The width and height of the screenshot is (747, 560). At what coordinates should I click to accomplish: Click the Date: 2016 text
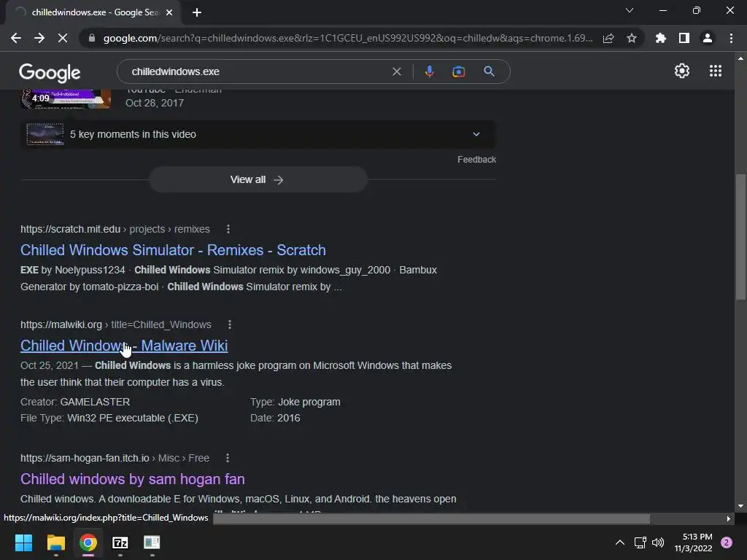tap(275, 418)
